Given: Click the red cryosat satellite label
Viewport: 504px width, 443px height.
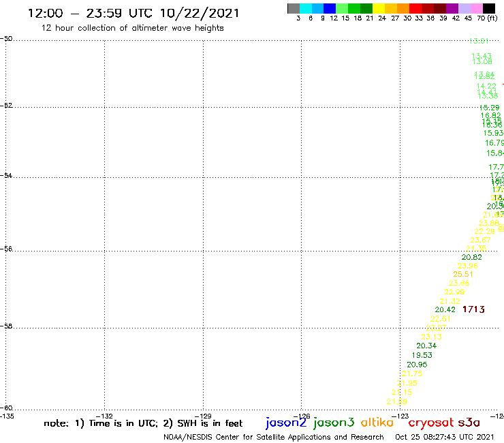Looking at the screenshot, I should [x=431, y=423].
